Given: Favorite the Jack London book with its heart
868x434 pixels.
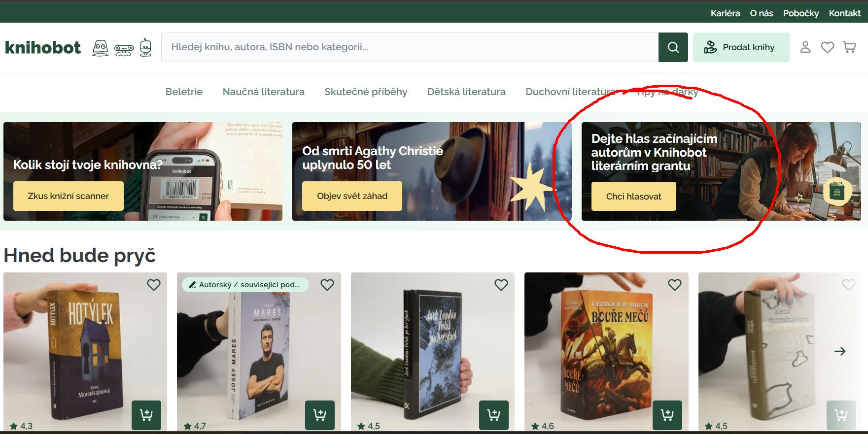Looking at the screenshot, I should [501, 285].
